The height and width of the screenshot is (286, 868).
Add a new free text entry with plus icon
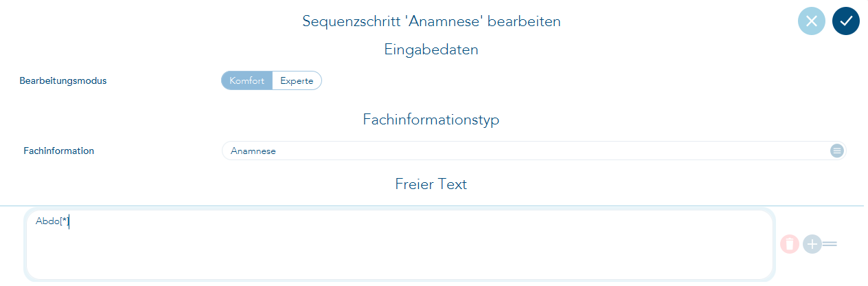pyautogui.click(x=812, y=243)
